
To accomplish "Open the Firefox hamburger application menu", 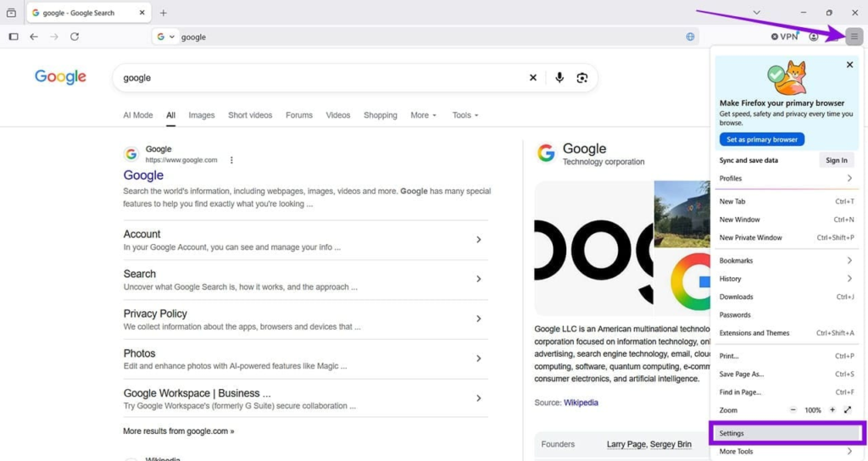I will click(x=854, y=36).
